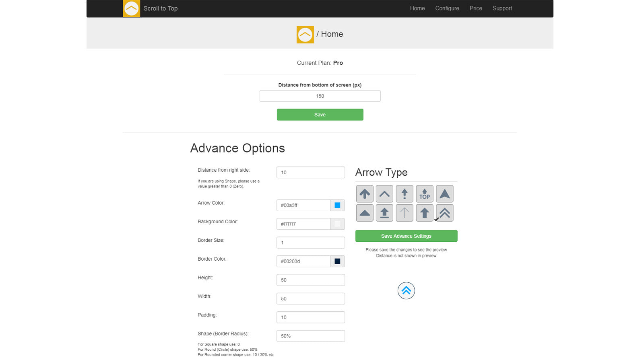
Task: Select the arrow with dashed tail
Action: coord(405,194)
